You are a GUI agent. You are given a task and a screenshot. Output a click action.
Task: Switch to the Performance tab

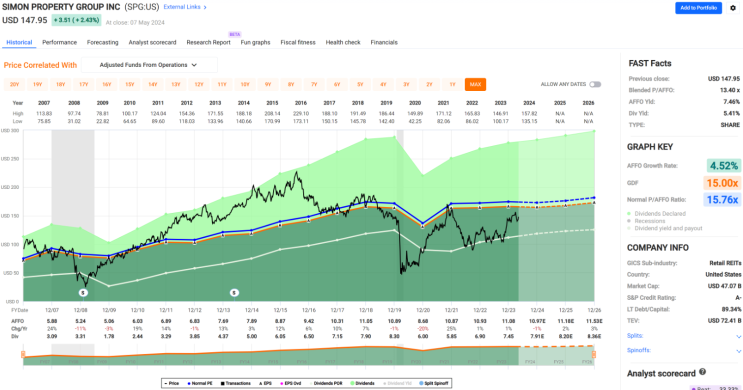click(x=59, y=42)
